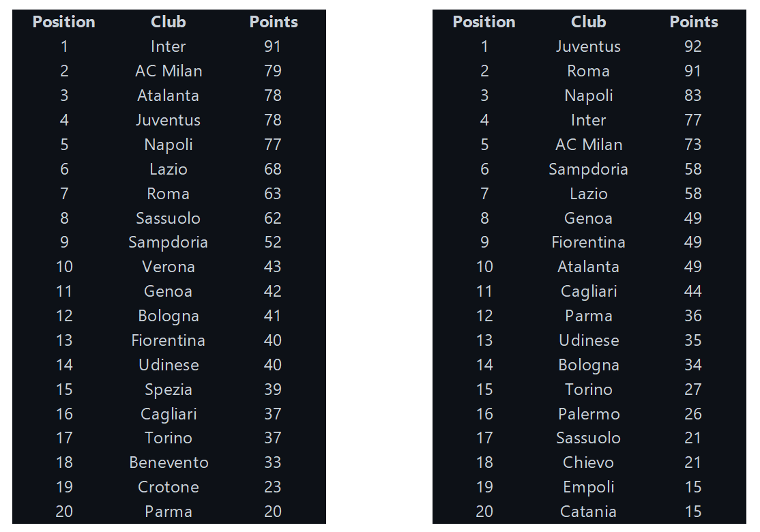The image size is (760, 532).
Task: Click Inter in the left table
Action: [x=169, y=46]
